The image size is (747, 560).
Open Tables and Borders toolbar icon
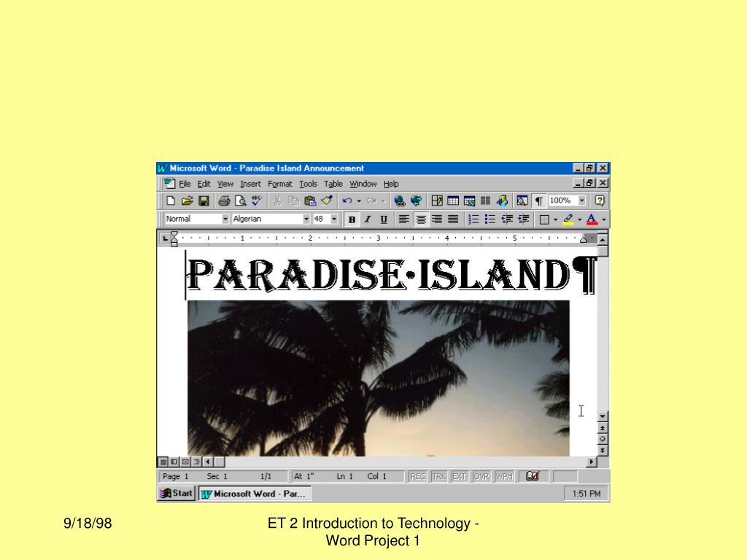click(437, 201)
